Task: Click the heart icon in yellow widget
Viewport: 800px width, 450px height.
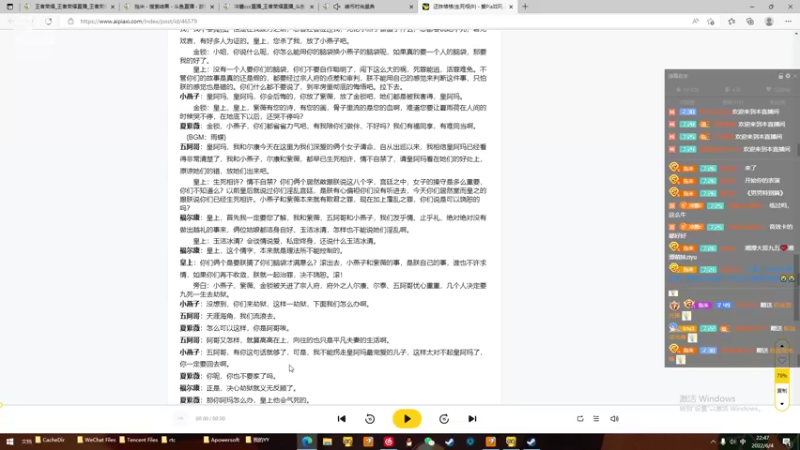Action: point(782,360)
